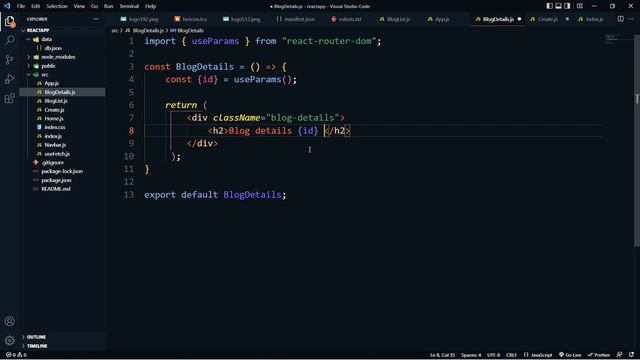The image size is (640, 360).
Task: Open the Accounts menu icon
Action: [x=10, y=321]
